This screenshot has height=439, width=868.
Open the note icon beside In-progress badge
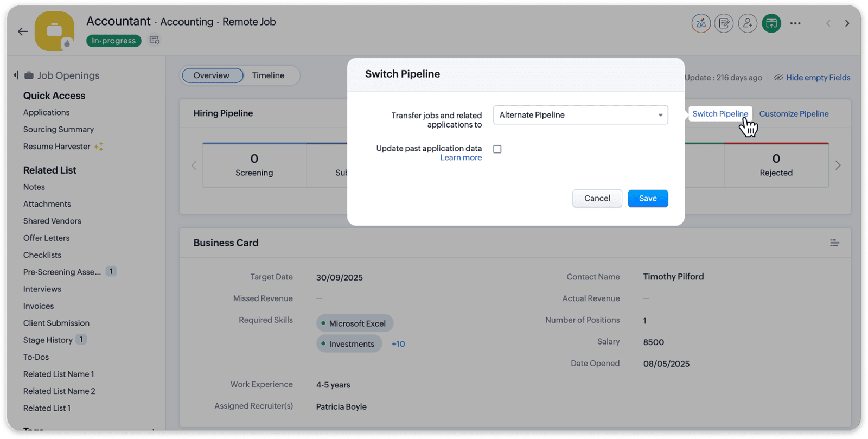tap(155, 40)
